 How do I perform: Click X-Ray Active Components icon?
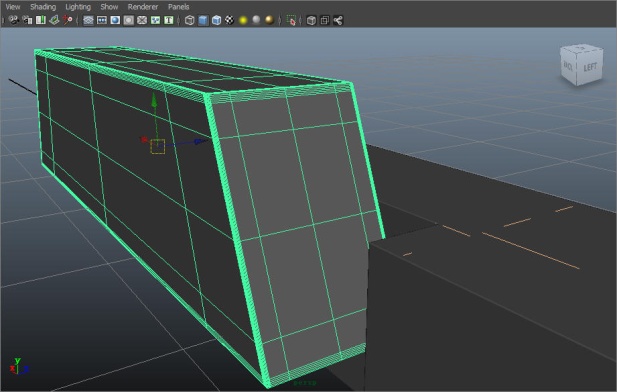325,20
